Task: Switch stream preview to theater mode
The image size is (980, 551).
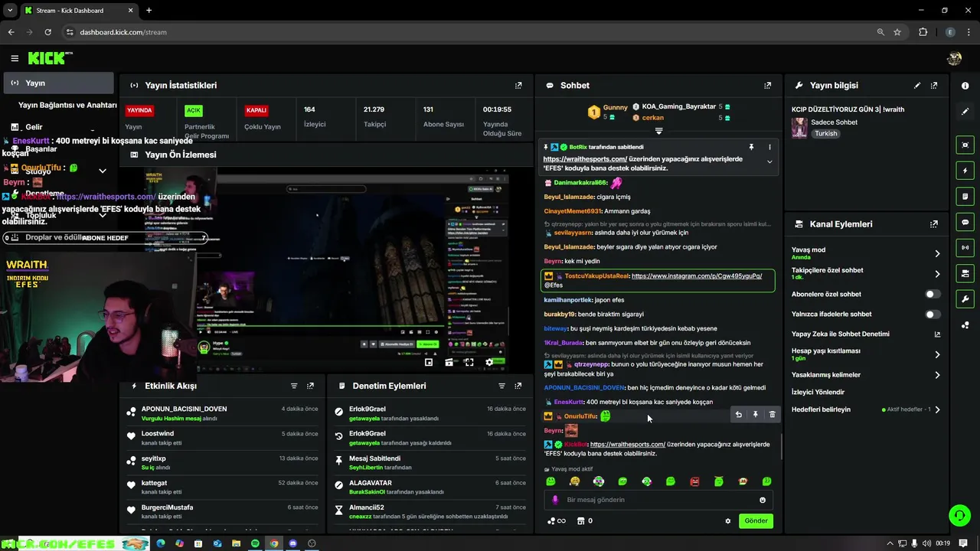Action: pos(449,363)
